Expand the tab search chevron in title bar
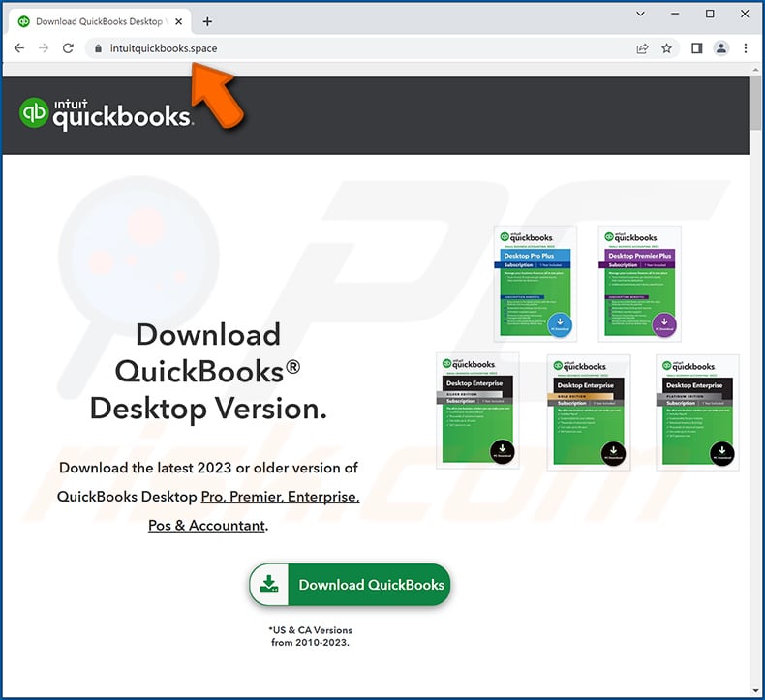The width and height of the screenshot is (765, 700). tap(641, 14)
